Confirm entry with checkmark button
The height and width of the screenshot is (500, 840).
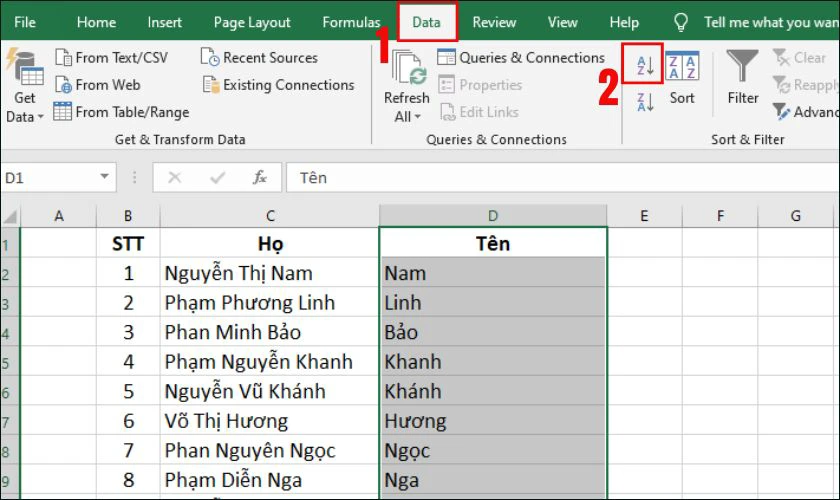(x=218, y=177)
